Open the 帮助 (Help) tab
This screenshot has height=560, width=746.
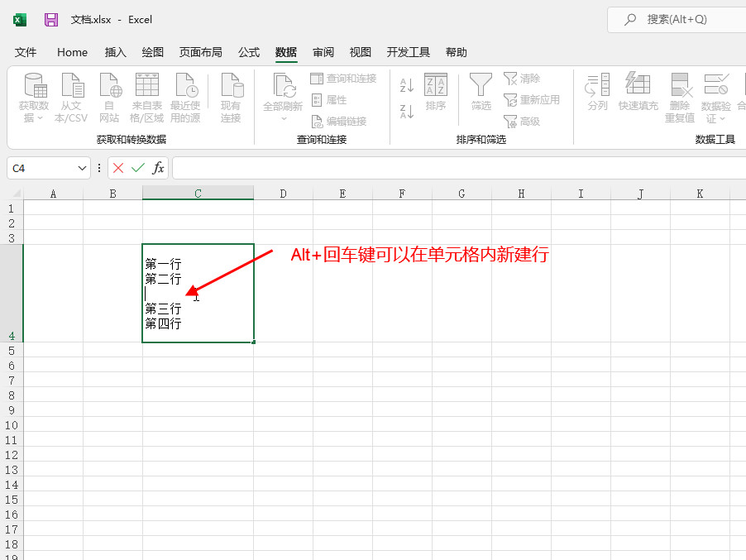coord(457,52)
